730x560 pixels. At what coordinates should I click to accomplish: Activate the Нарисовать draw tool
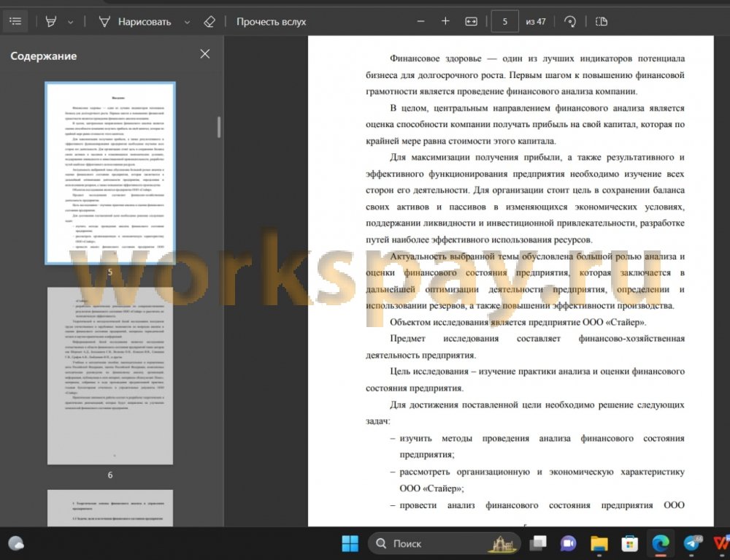coord(135,21)
